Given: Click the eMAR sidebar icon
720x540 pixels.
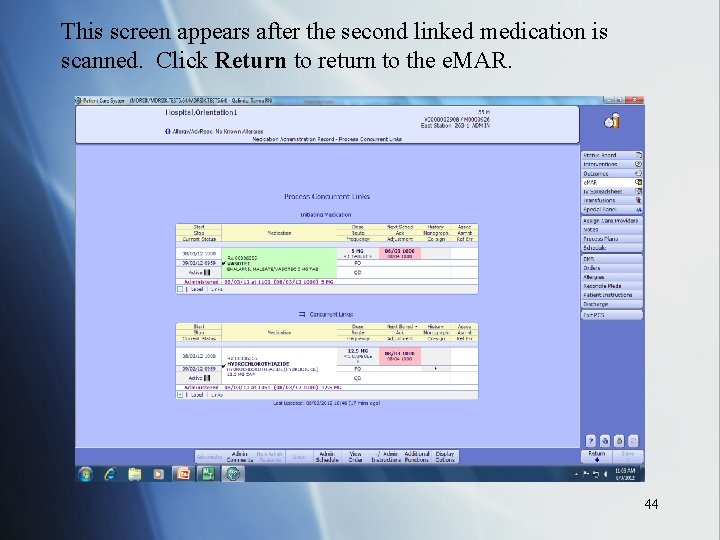Looking at the screenshot, I should pos(638,182).
